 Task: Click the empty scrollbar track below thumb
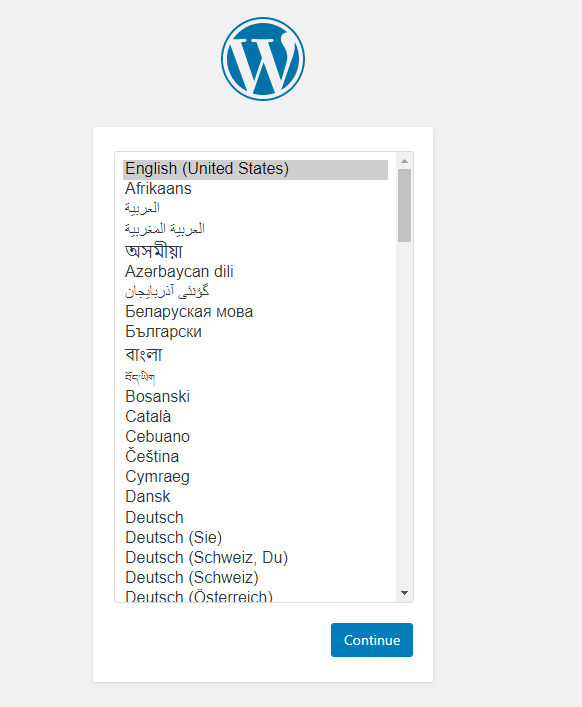click(x=404, y=414)
